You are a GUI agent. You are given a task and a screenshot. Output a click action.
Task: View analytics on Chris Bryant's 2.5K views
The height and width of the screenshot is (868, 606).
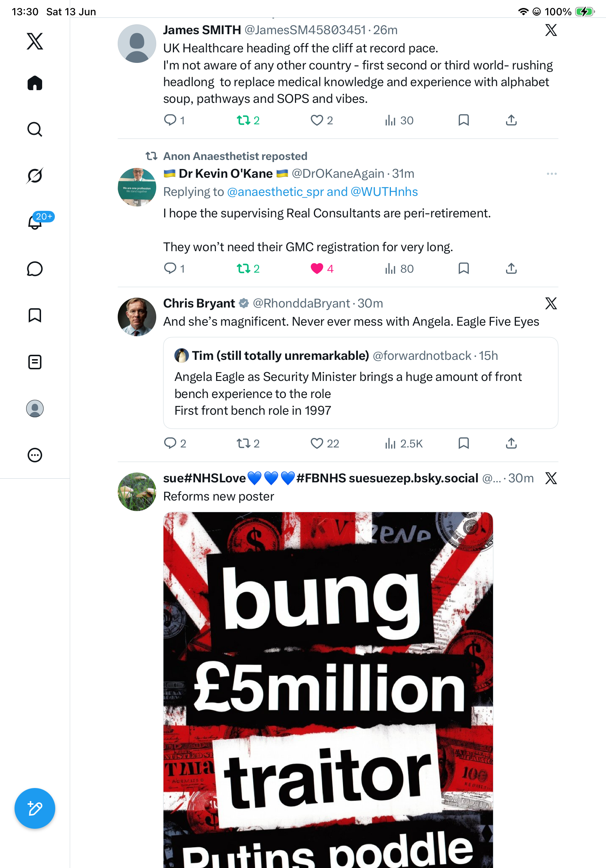tap(404, 443)
